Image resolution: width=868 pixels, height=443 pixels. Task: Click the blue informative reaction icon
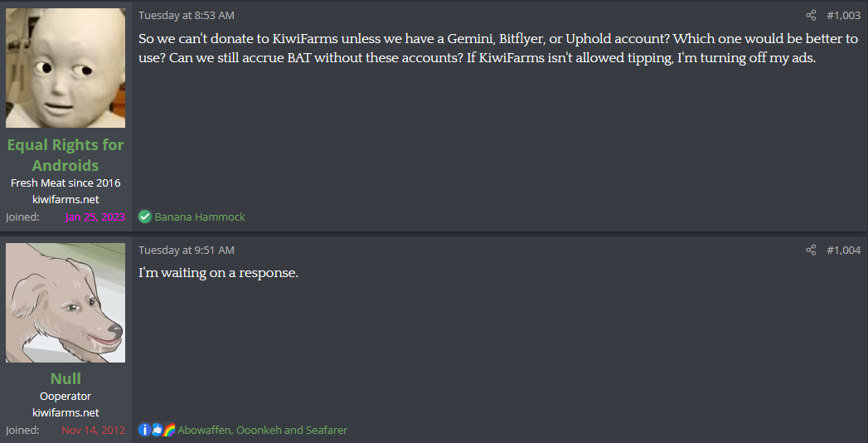coord(144,430)
